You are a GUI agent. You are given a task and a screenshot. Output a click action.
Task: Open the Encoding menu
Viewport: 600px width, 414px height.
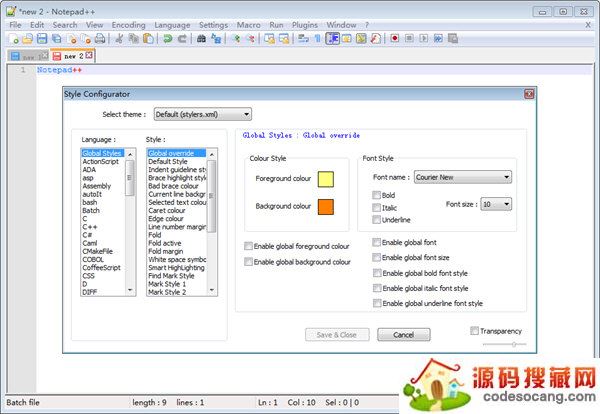(129, 25)
